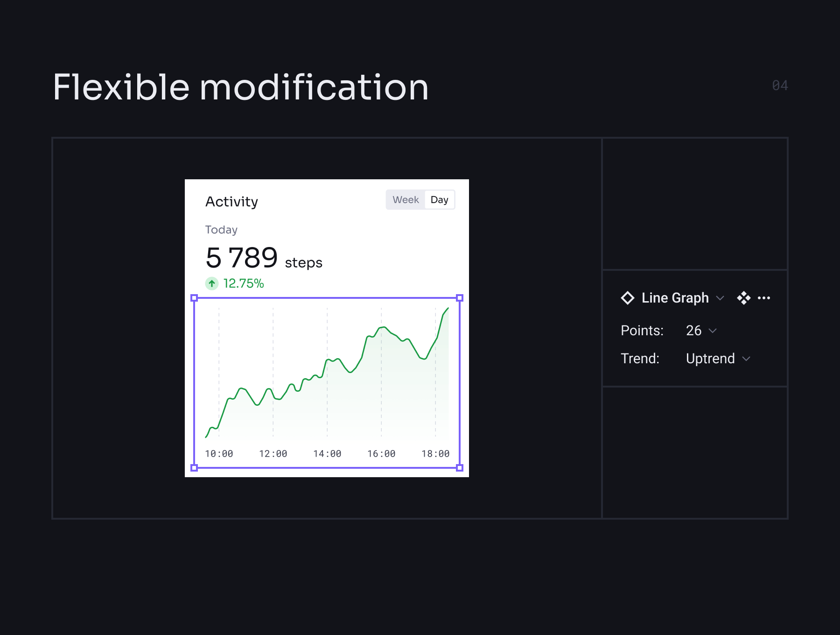Image resolution: width=840 pixels, height=635 pixels.
Task: Click the 14:00 time axis label
Action: [x=327, y=454]
